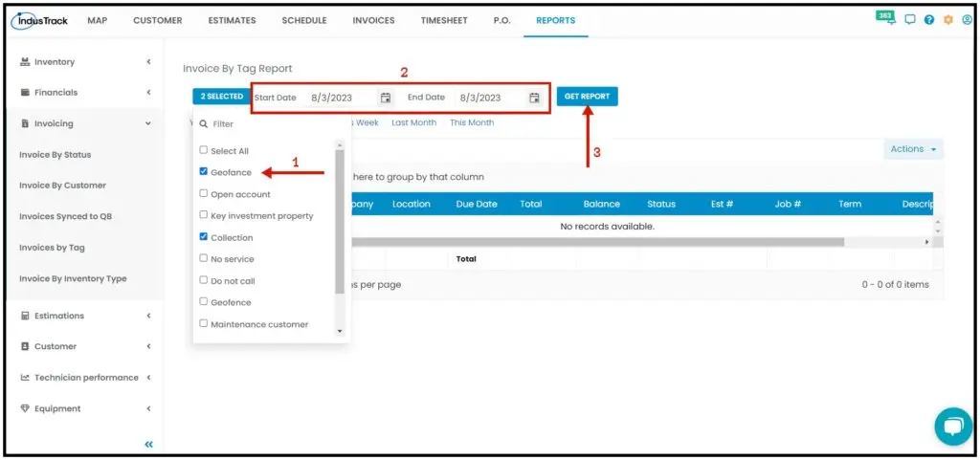The height and width of the screenshot is (460, 980).
Task: Open the Actions dropdown
Action: 913,149
